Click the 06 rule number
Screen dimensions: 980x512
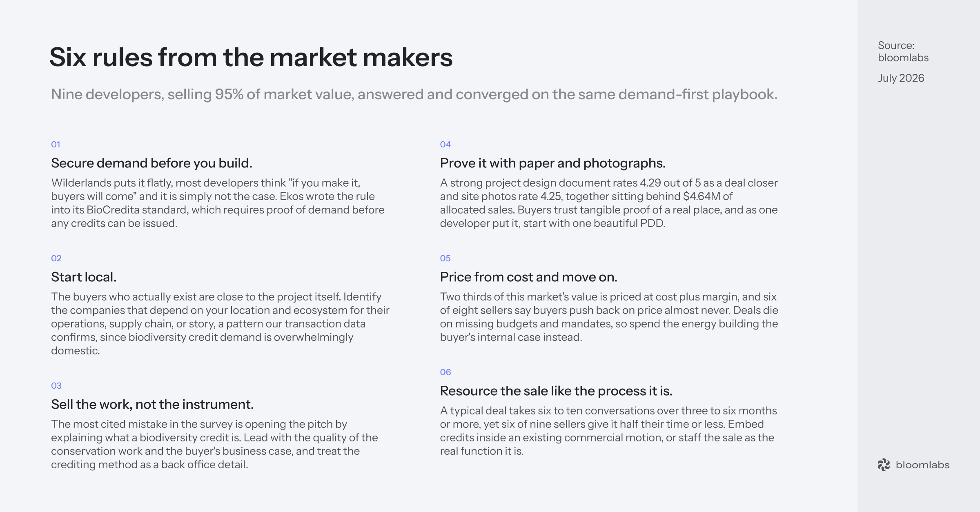coord(445,372)
